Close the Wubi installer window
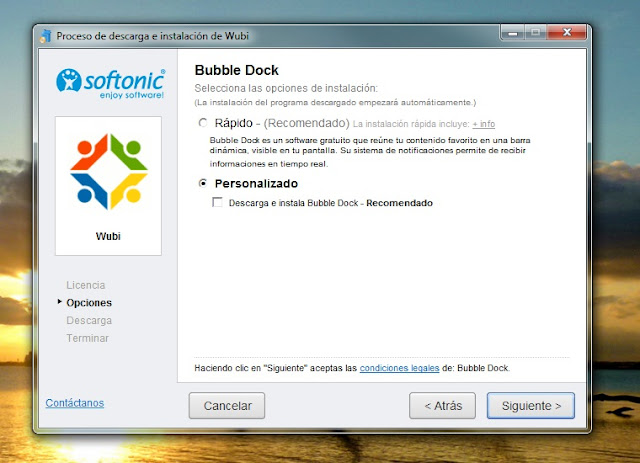The width and height of the screenshot is (640, 463). pos(567,32)
